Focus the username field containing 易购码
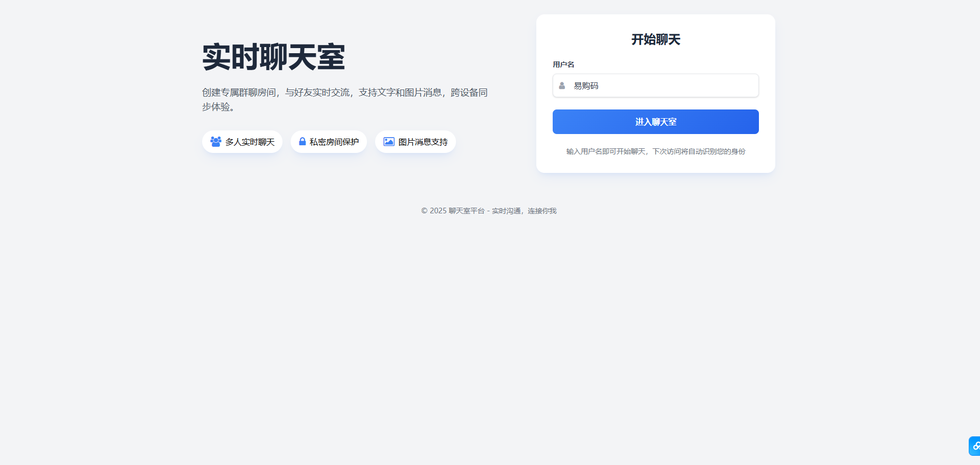 [660, 86]
